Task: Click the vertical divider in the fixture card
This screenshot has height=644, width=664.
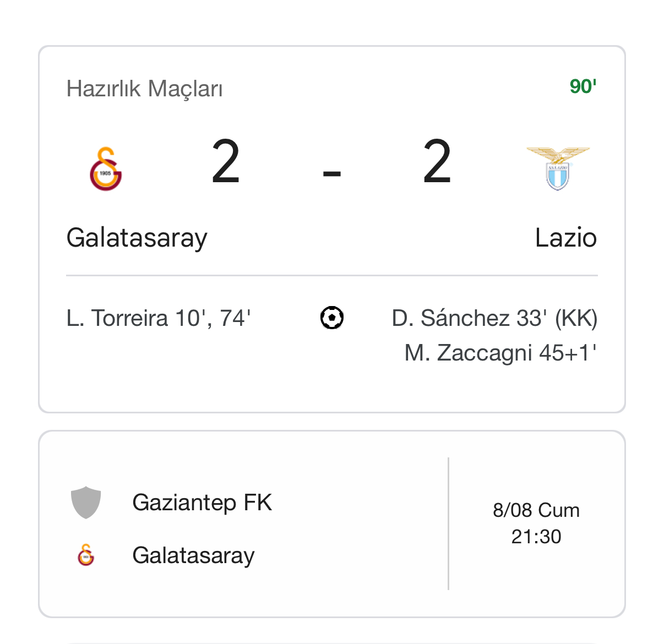Action: pyautogui.click(x=449, y=523)
